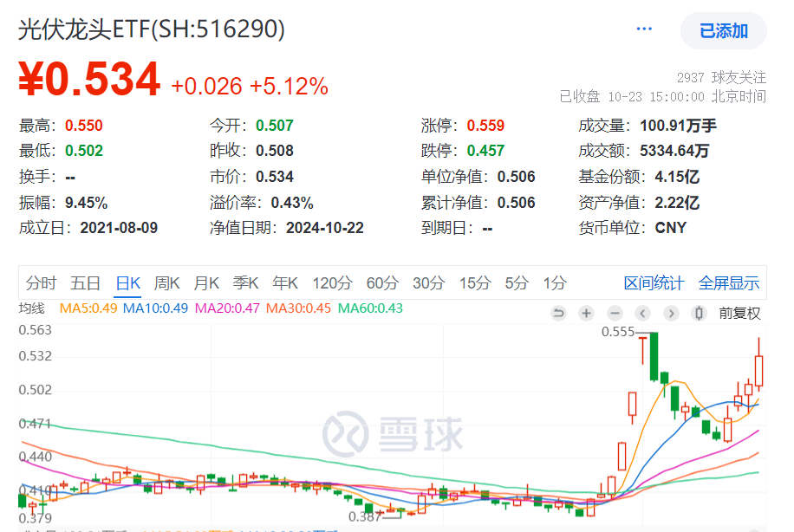794x532 pixels.
Task: Click the 溢价率 0.43% value
Action: pos(292,203)
